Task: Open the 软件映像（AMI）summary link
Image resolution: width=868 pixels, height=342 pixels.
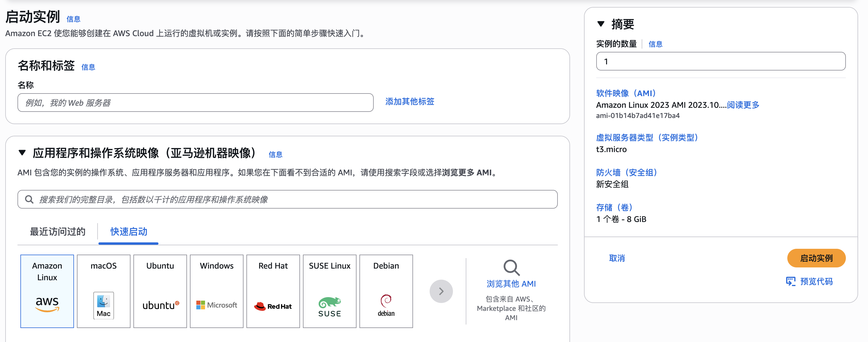Action: pyautogui.click(x=626, y=93)
